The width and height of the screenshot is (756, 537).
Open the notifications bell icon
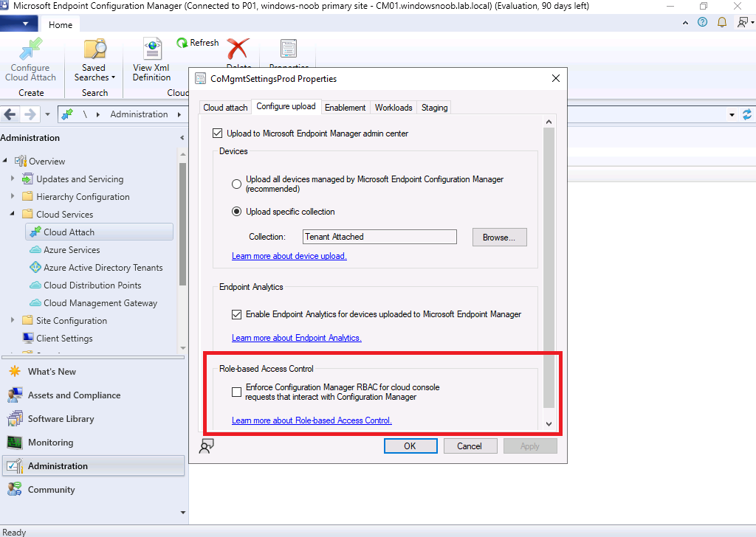coord(722,22)
